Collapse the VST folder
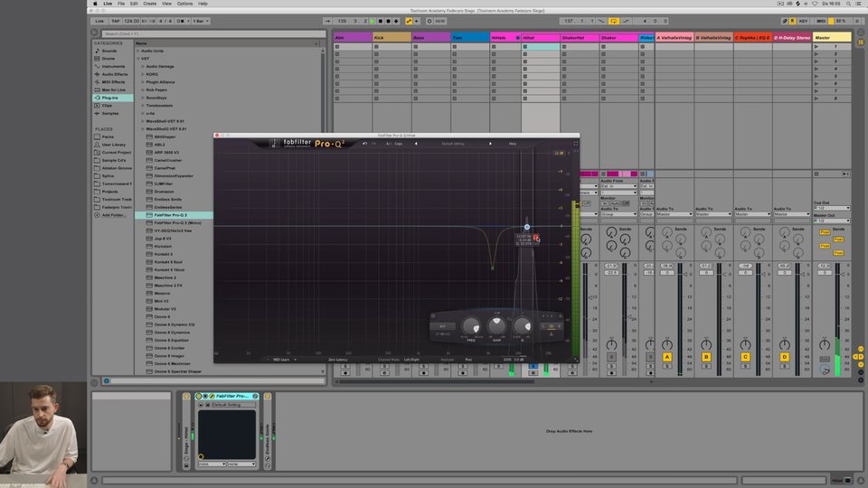Viewport: 868px width, 488px height. click(x=138, y=59)
